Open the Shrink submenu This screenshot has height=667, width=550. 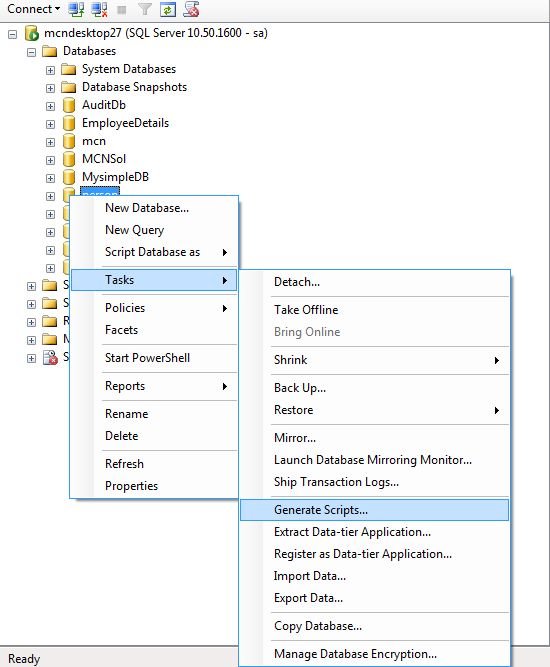374,360
